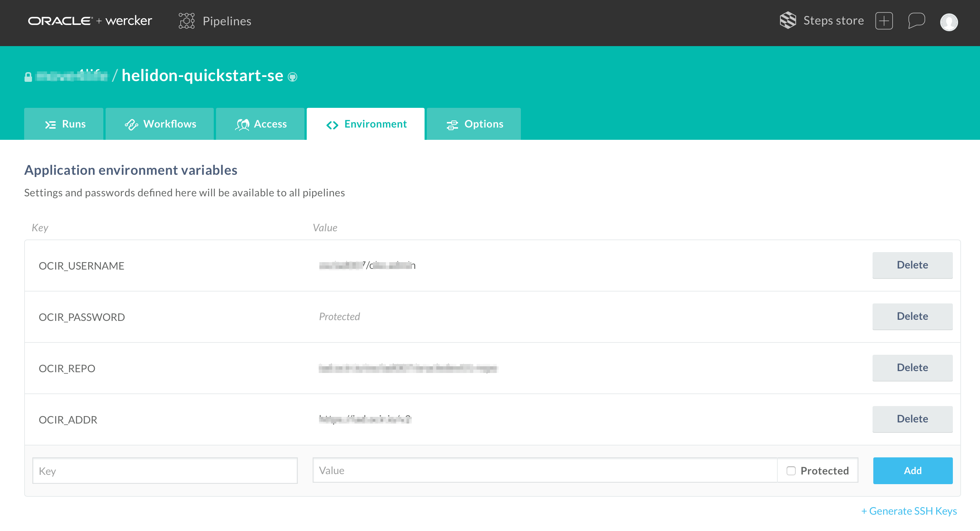Delete the OCIR_USERNAME variable

[x=912, y=265]
